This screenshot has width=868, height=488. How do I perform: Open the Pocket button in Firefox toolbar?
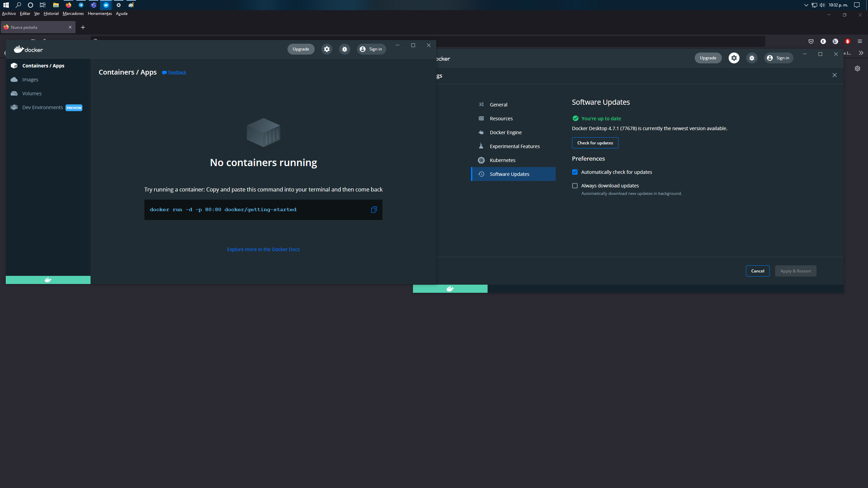(811, 41)
